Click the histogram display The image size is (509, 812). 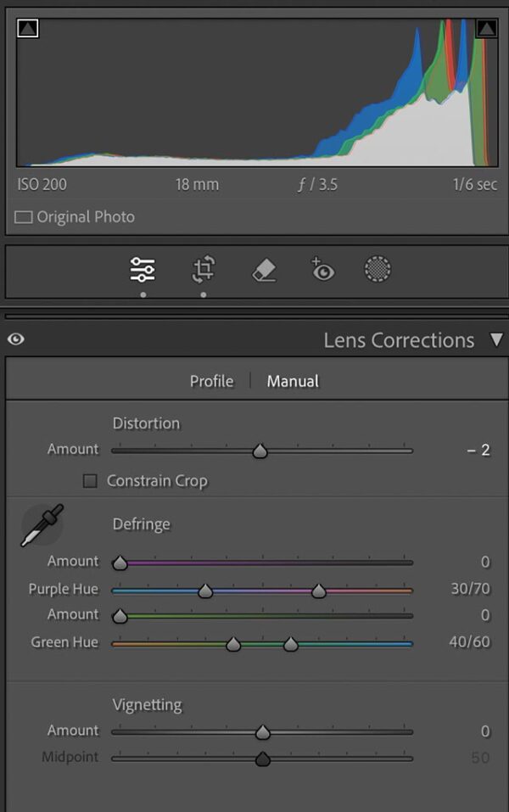click(255, 93)
